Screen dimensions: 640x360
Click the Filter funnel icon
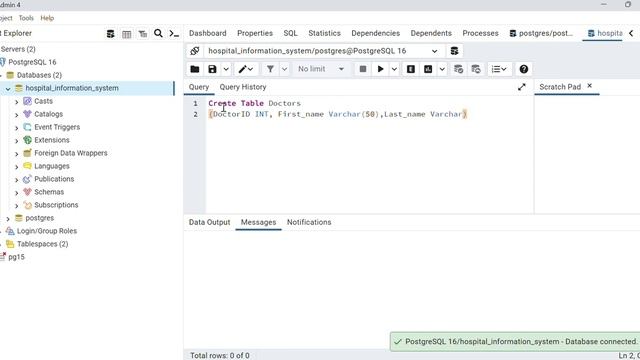[270, 69]
